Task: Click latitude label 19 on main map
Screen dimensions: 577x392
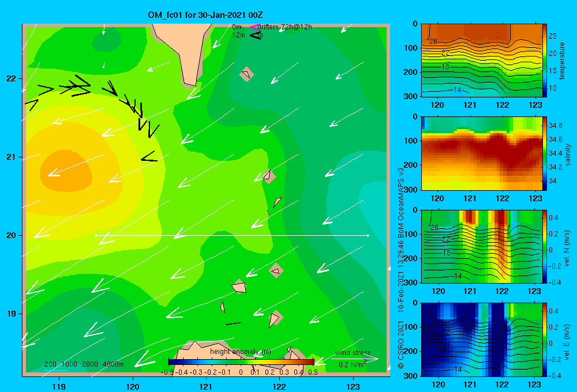Action: pyautogui.click(x=11, y=314)
